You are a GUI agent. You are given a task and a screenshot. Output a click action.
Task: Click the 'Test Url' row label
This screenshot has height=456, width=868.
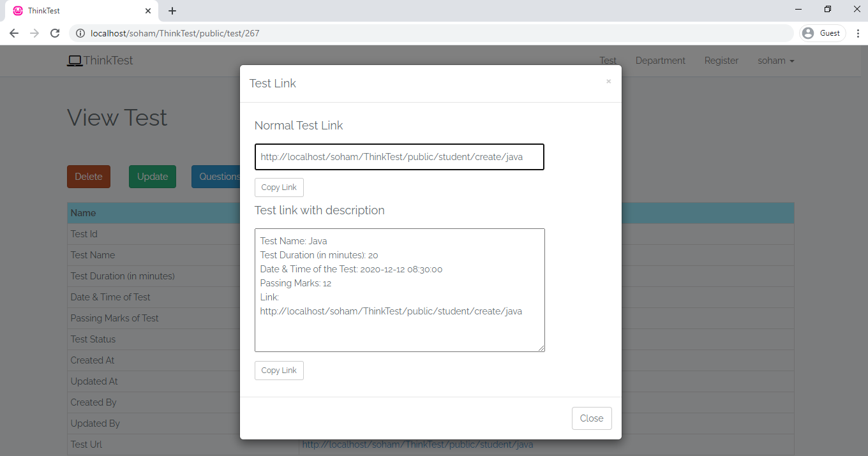coord(87,445)
